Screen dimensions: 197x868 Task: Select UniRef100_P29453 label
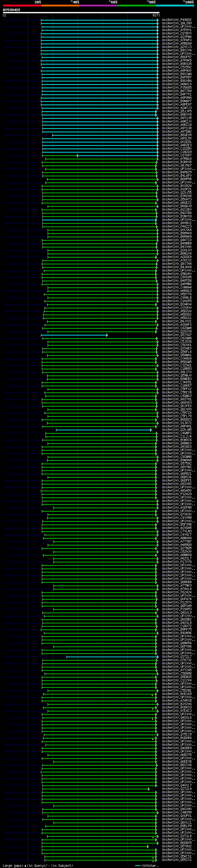(177, 609)
